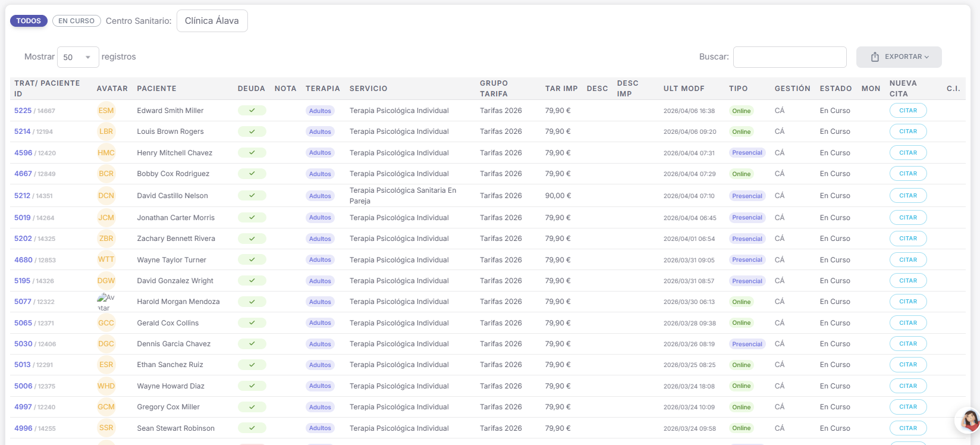The image size is (980, 445).
Task: Select the TODOS filter pill
Action: pyautogui.click(x=29, y=21)
